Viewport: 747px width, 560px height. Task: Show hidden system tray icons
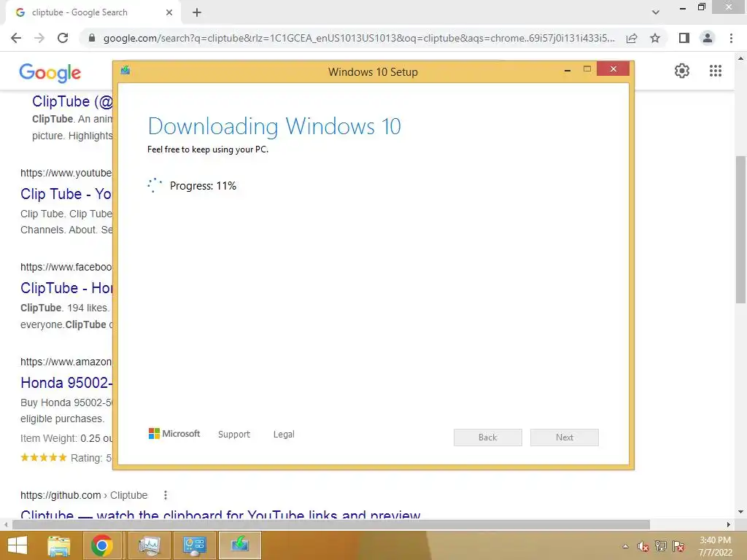point(625,546)
